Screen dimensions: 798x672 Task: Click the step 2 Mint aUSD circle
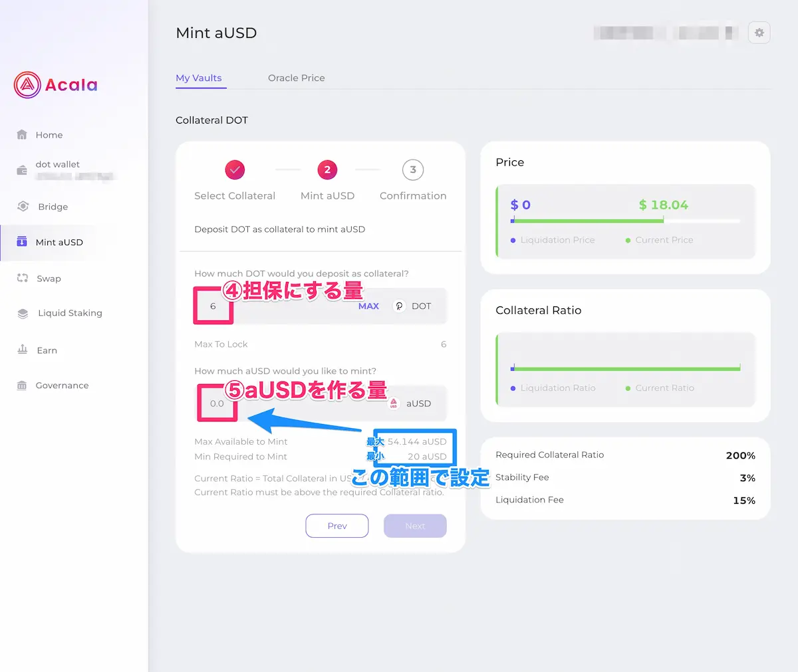(327, 170)
